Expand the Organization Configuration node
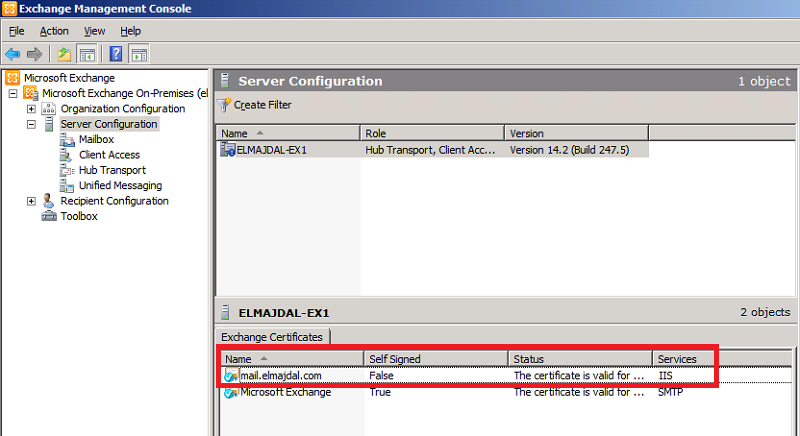 (32, 109)
